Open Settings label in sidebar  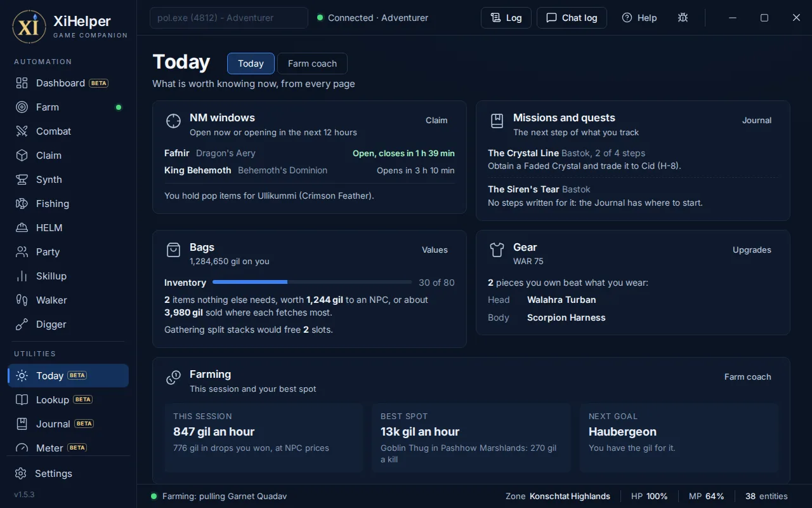point(53,474)
